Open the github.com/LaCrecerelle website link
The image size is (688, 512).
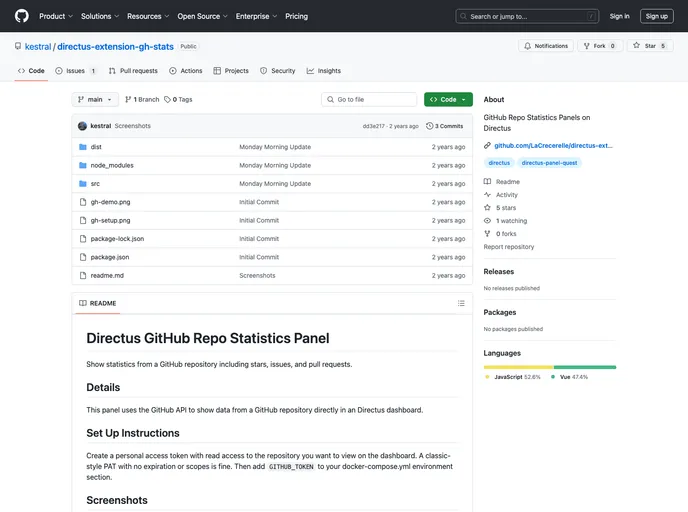coord(553,146)
